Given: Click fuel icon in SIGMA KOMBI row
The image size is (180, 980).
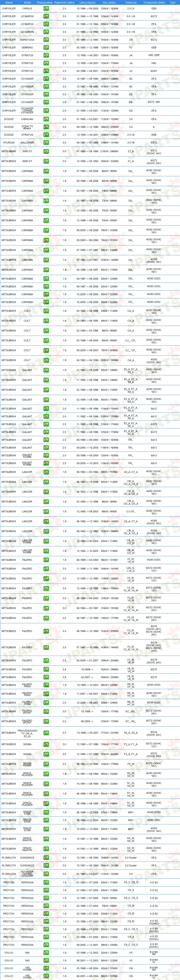Looking at the screenshot, I should click(x=46, y=764).
